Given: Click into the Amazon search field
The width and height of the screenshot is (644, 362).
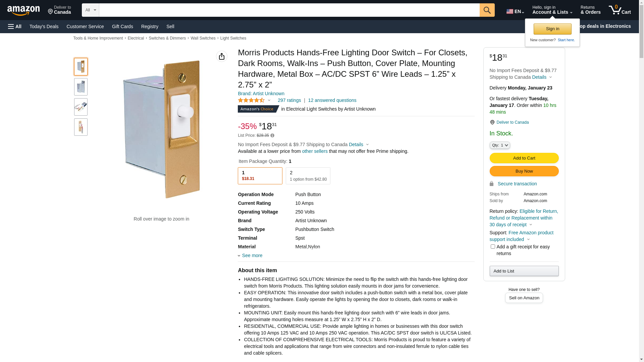Looking at the screenshot, I should (x=289, y=10).
